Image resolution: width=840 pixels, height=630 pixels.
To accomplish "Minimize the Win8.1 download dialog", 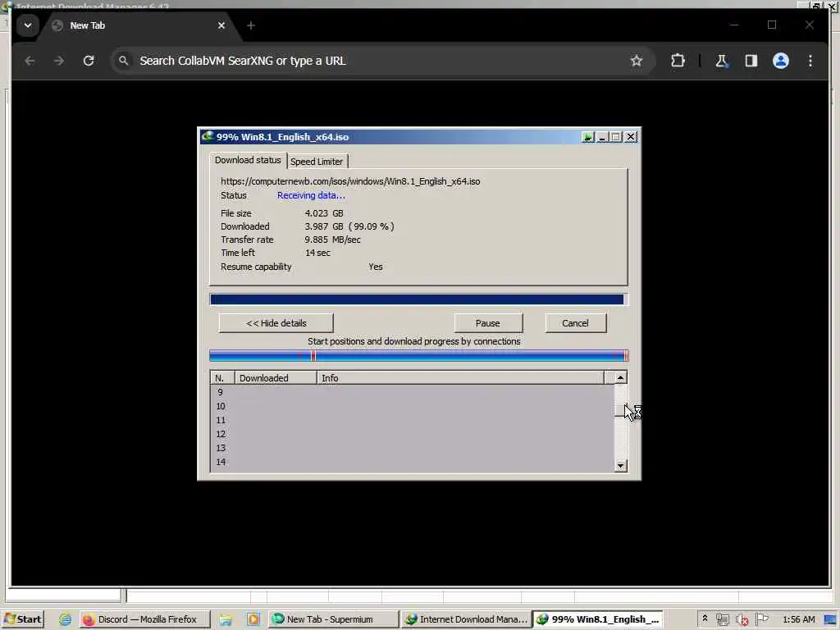I will (602, 137).
